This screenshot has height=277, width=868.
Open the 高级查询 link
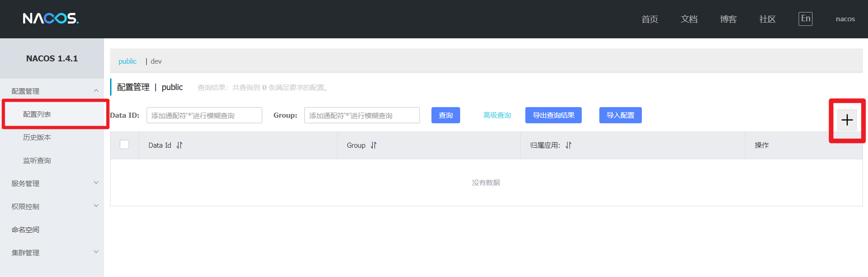click(497, 115)
